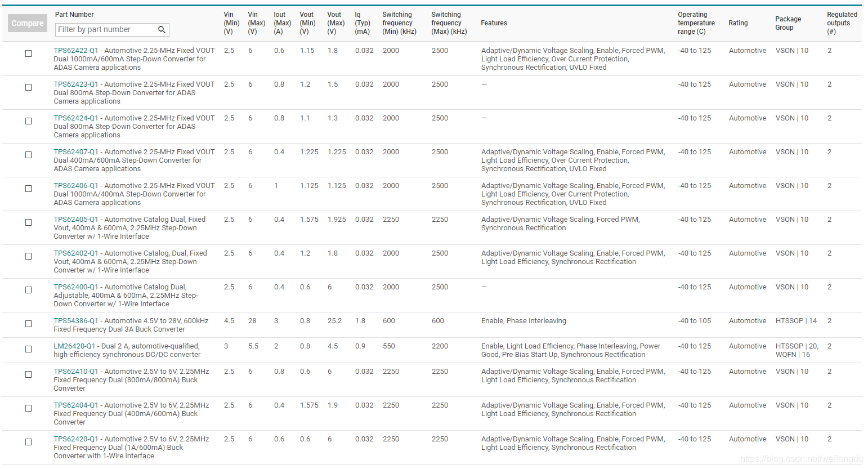Check the TPS62422-Q1 row checkbox
The image size is (868, 469).
click(28, 53)
